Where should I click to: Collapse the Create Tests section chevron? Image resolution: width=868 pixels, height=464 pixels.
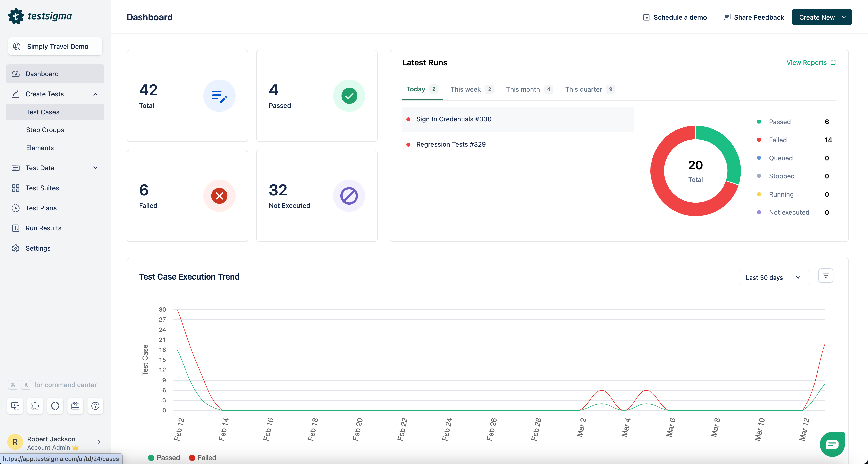click(x=95, y=94)
